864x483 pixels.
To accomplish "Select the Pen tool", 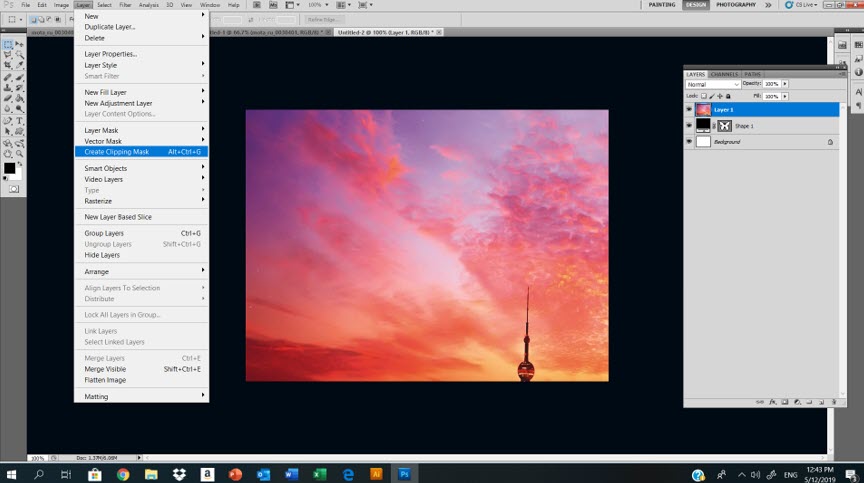I will [x=8, y=121].
